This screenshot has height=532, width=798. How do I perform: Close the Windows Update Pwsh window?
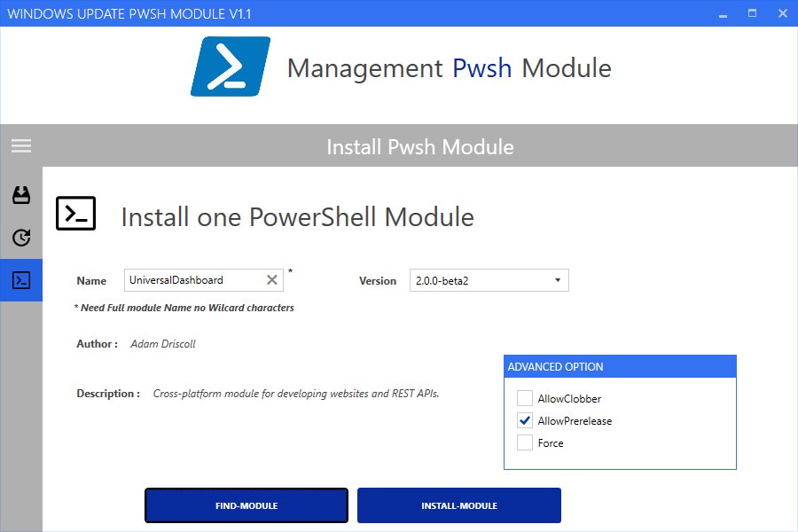point(783,13)
